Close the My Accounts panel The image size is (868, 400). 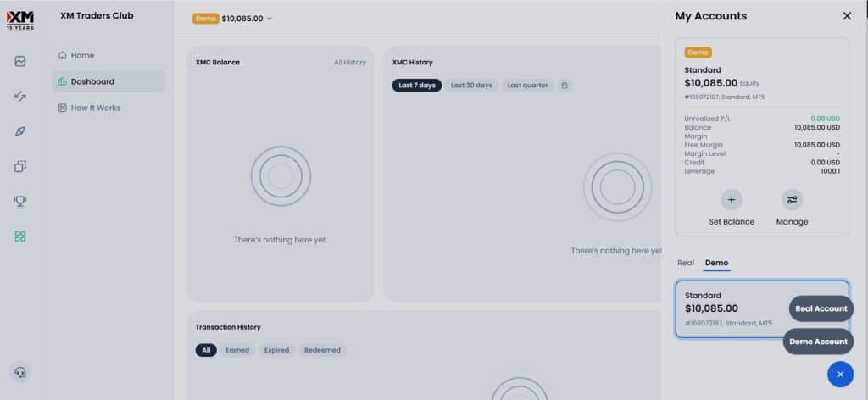(847, 16)
